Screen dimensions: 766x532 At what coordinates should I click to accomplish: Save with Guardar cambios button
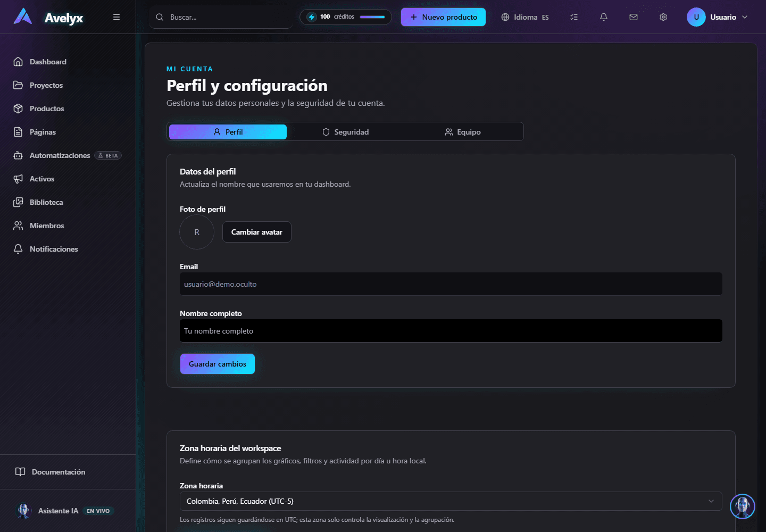(218, 364)
